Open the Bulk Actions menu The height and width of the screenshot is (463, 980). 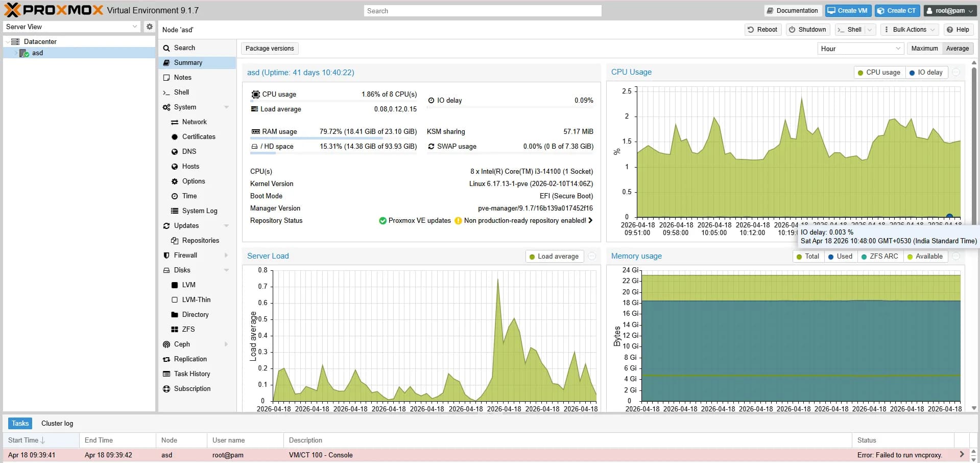[909, 29]
